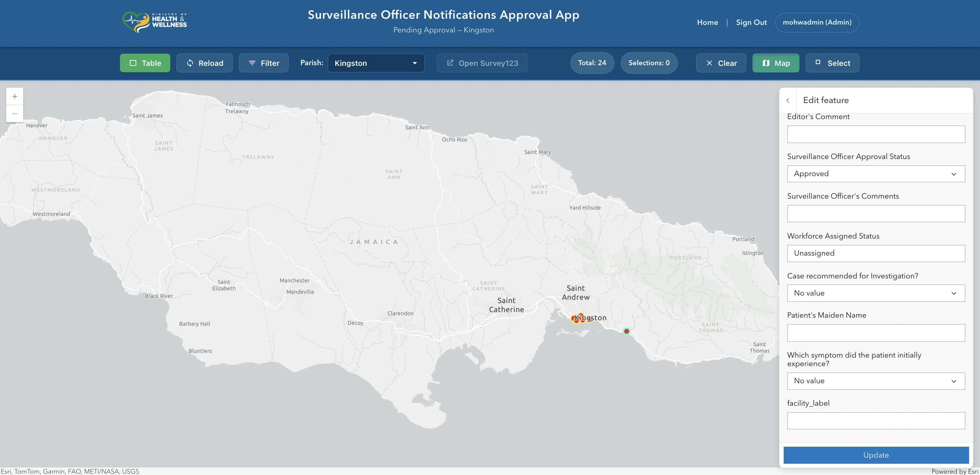Click the Open Survey123 external link icon
The height and width of the screenshot is (475, 980).
(451, 63)
